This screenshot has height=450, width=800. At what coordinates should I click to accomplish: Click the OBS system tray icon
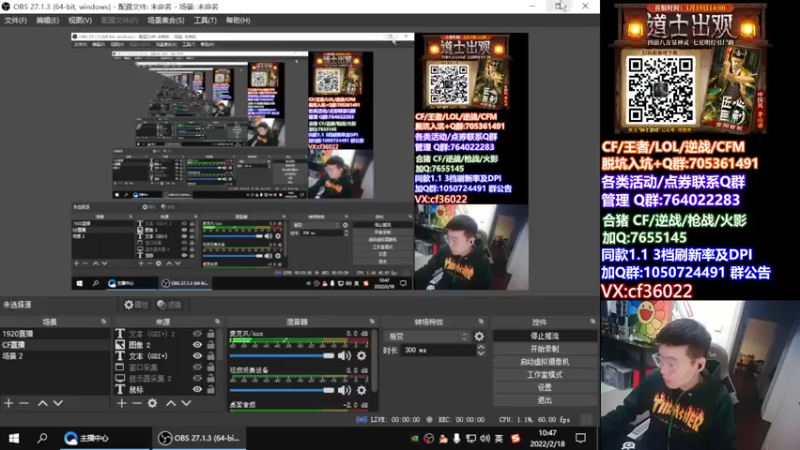click(x=429, y=438)
